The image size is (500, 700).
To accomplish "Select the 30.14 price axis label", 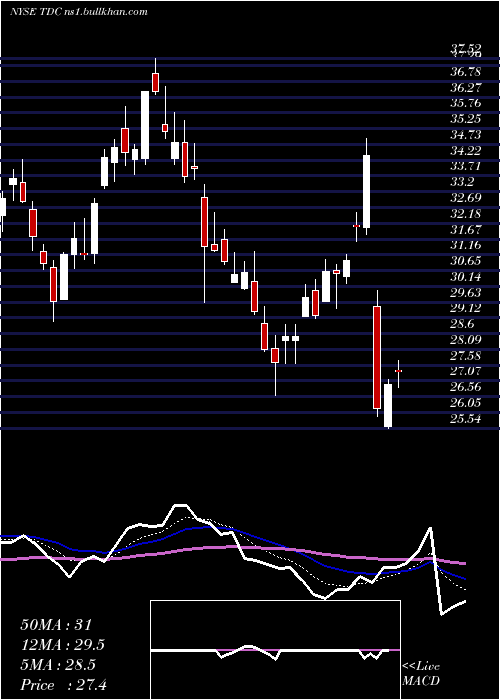I will (x=466, y=277).
